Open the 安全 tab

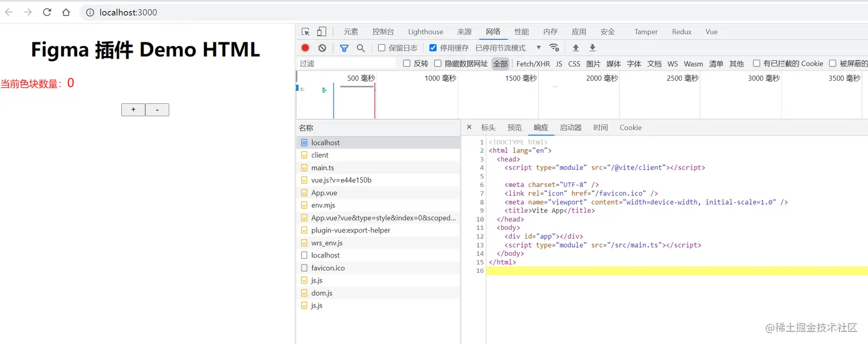(x=608, y=32)
